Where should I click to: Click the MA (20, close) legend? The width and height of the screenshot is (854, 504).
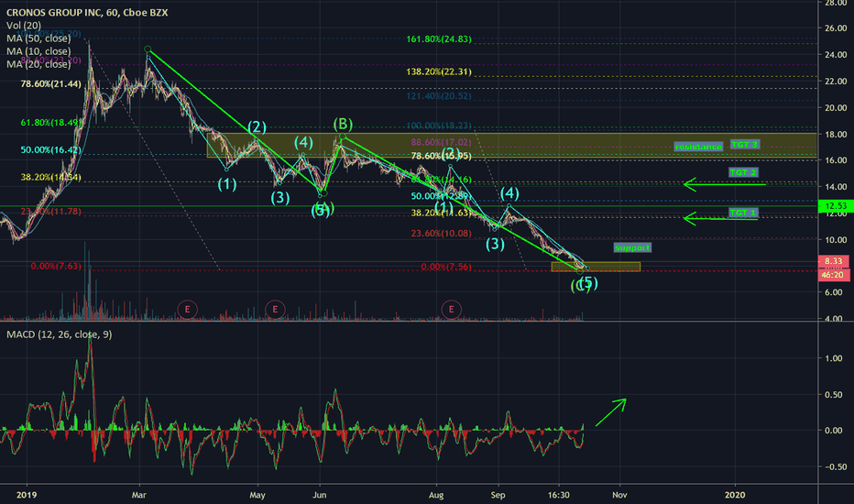click(38, 64)
